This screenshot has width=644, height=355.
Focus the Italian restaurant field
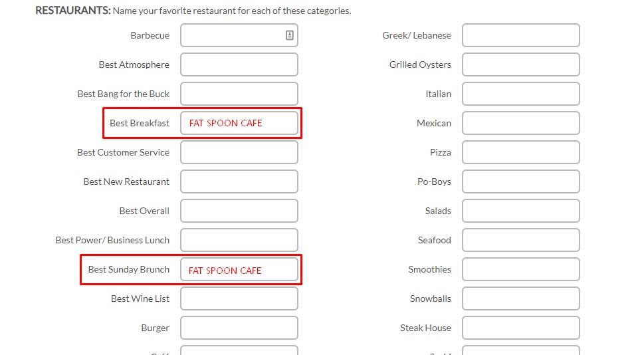(x=521, y=94)
